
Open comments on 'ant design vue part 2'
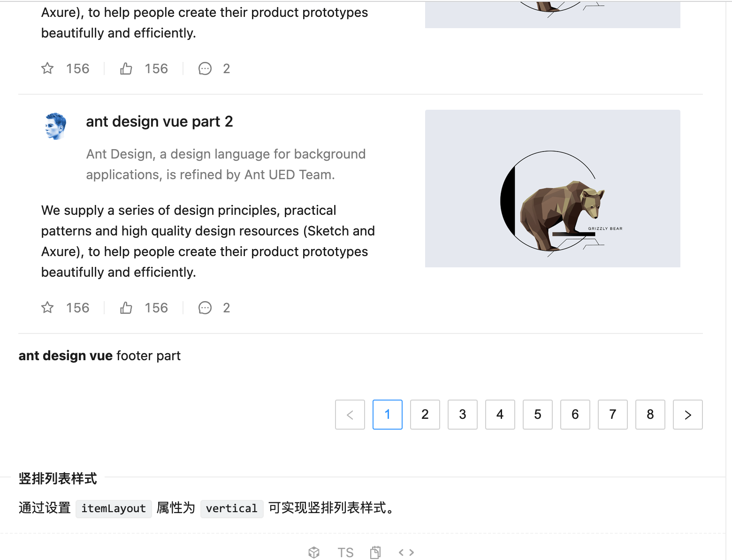pyautogui.click(x=205, y=308)
